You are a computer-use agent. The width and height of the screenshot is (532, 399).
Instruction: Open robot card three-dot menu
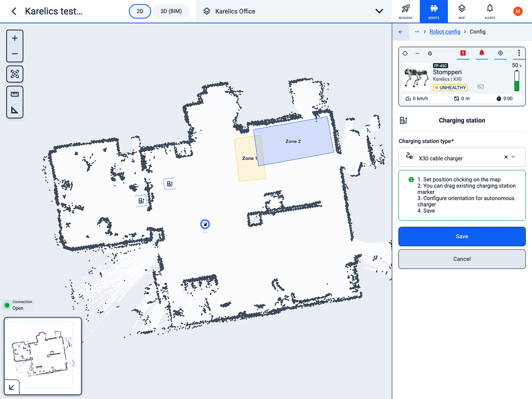(519, 53)
